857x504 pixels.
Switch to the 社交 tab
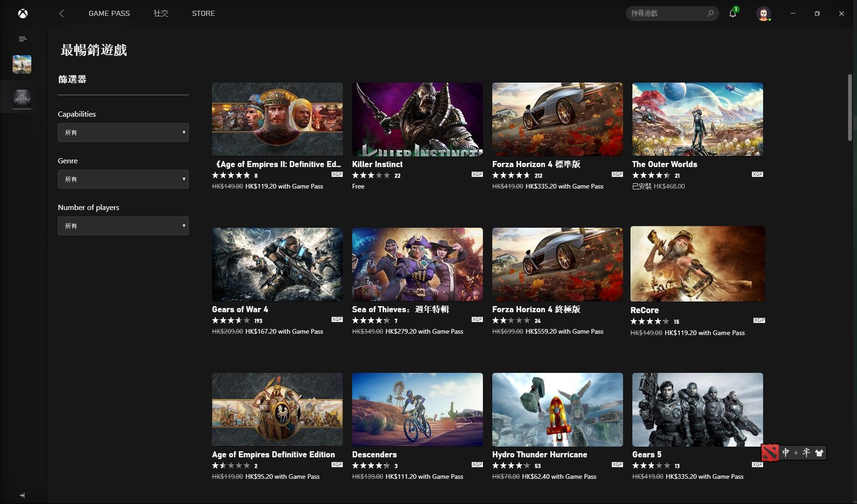tap(161, 14)
